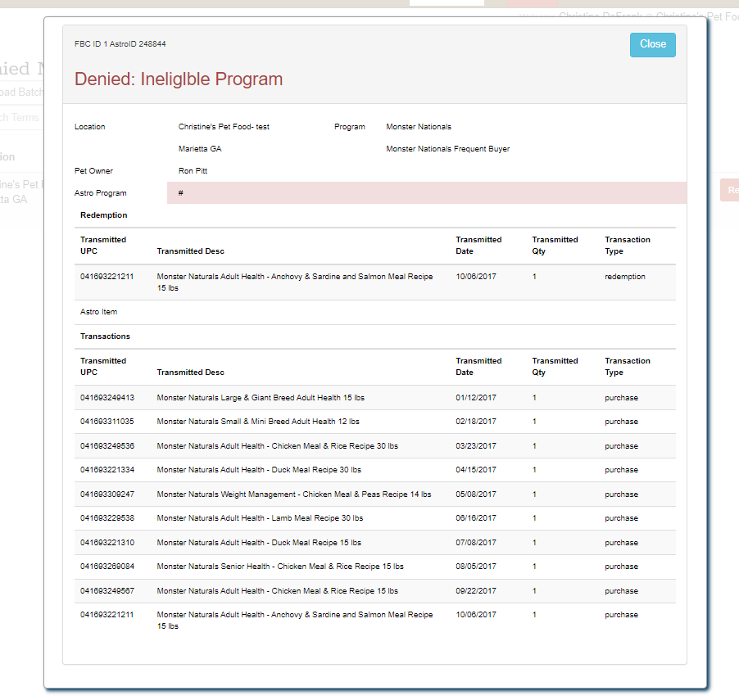Click transaction date 05/08/2017
The image size is (739, 700).
[x=476, y=495]
